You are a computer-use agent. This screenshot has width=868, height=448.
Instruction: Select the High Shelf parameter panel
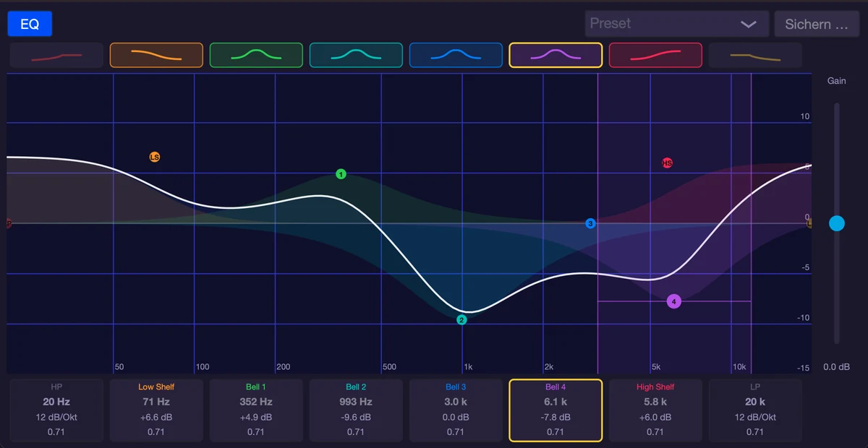click(655, 410)
